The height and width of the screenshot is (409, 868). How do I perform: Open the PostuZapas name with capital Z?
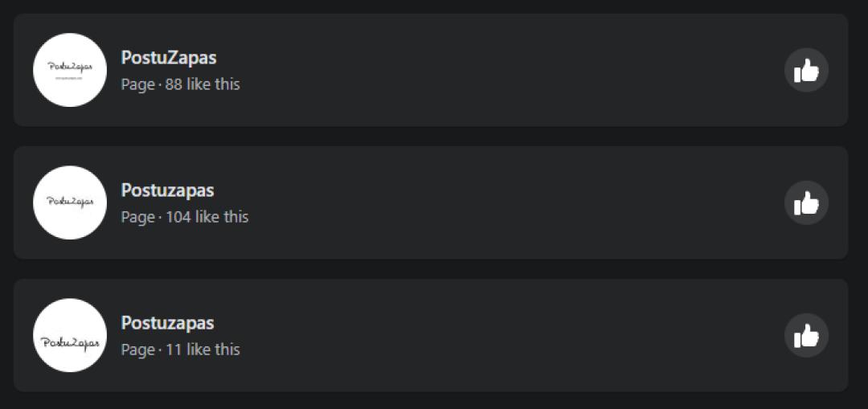[x=169, y=58]
